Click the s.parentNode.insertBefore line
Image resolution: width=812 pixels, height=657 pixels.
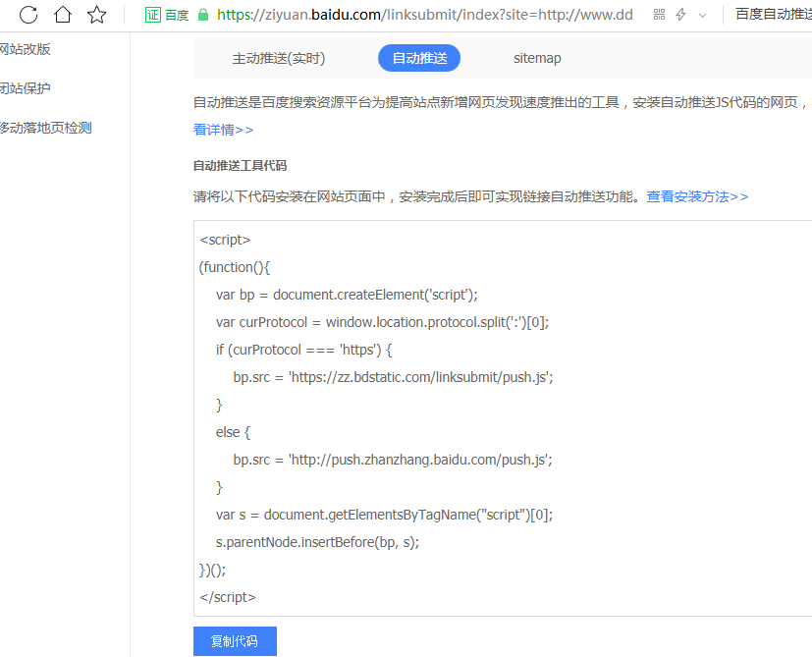(317, 542)
